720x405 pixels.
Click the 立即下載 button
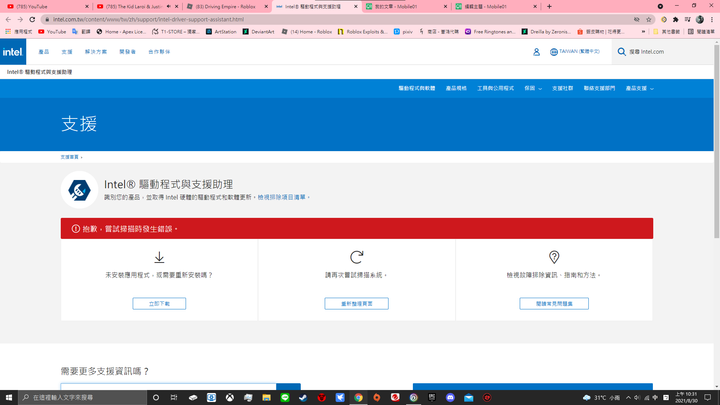click(159, 304)
